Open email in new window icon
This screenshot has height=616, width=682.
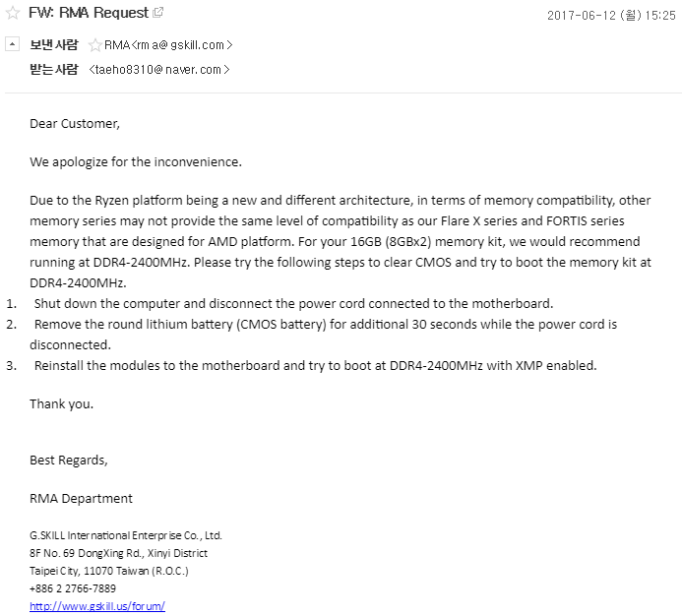(158, 13)
